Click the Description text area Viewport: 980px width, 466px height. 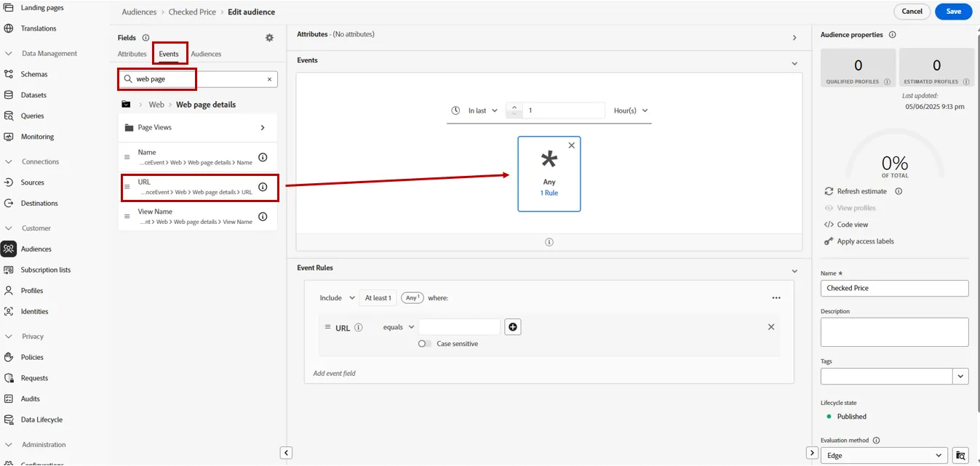tap(894, 332)
